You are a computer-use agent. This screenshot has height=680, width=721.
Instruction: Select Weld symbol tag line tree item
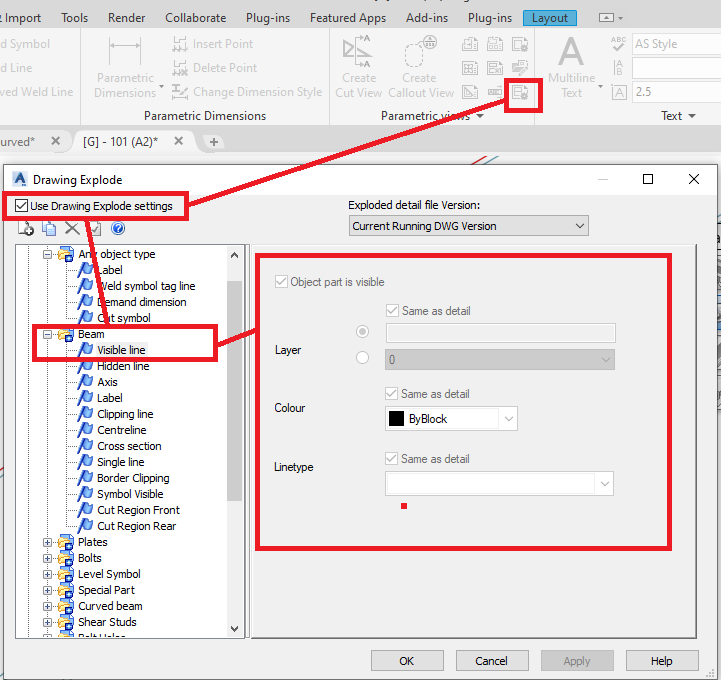tap(147, 286)
